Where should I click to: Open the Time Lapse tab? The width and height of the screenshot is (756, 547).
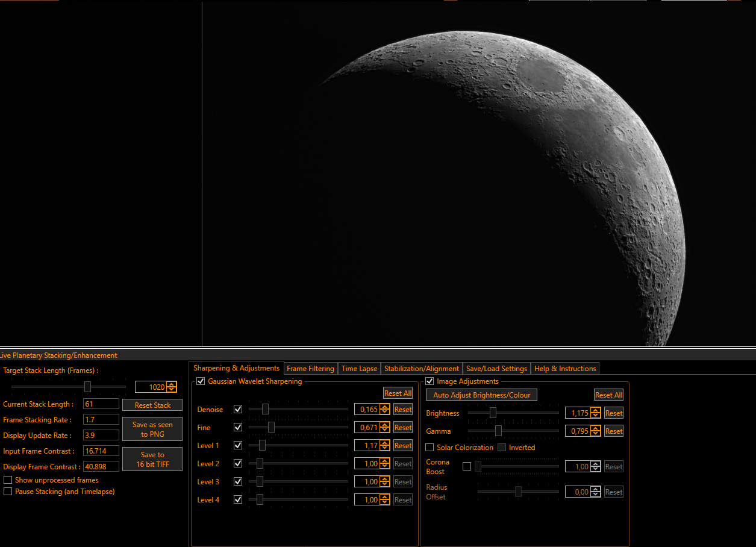tap(360, 369)
